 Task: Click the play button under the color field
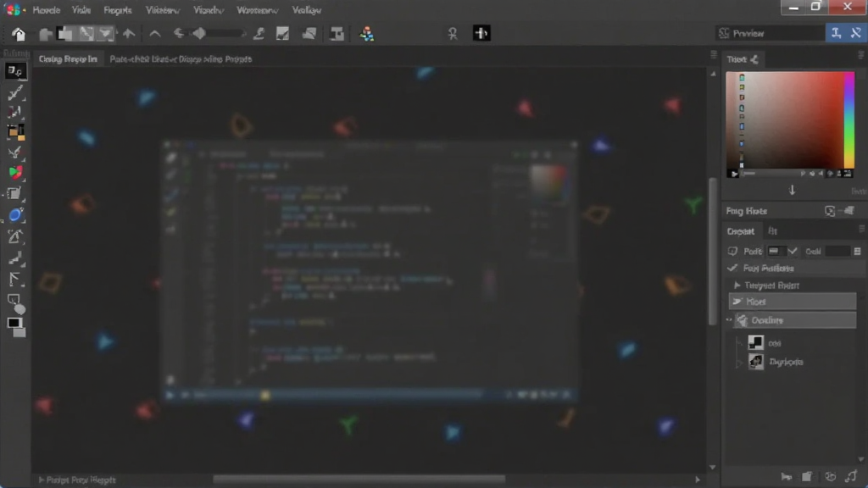click(x=734, y=174)
